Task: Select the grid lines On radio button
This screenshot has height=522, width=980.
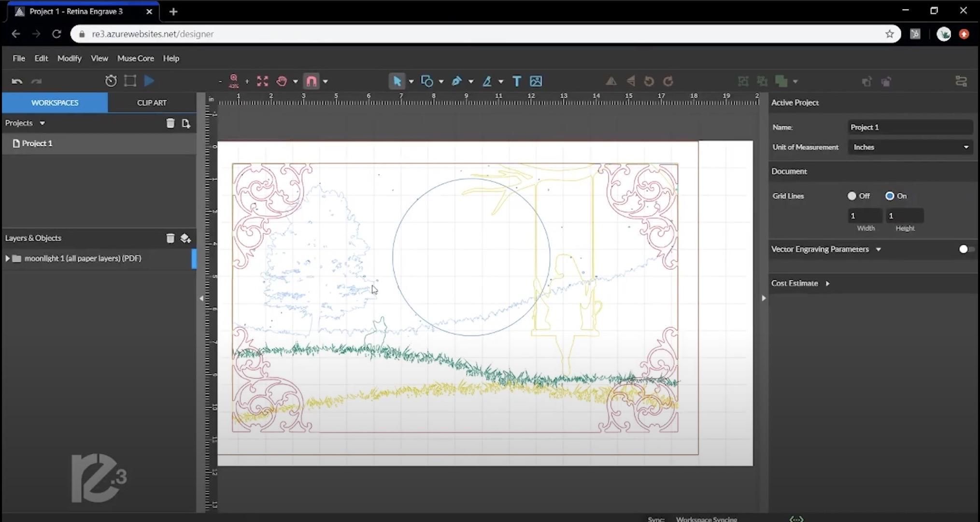Action: coord(889,196)
